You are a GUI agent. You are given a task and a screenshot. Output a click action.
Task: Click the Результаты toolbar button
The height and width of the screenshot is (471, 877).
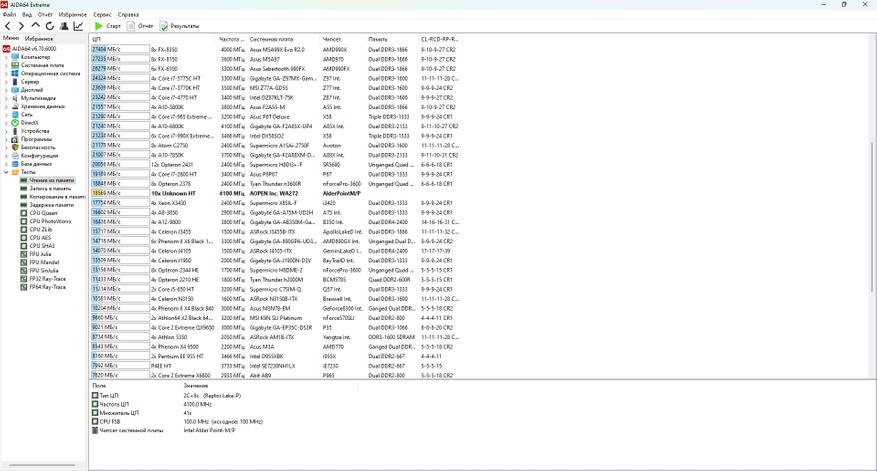tap(179, 26)
